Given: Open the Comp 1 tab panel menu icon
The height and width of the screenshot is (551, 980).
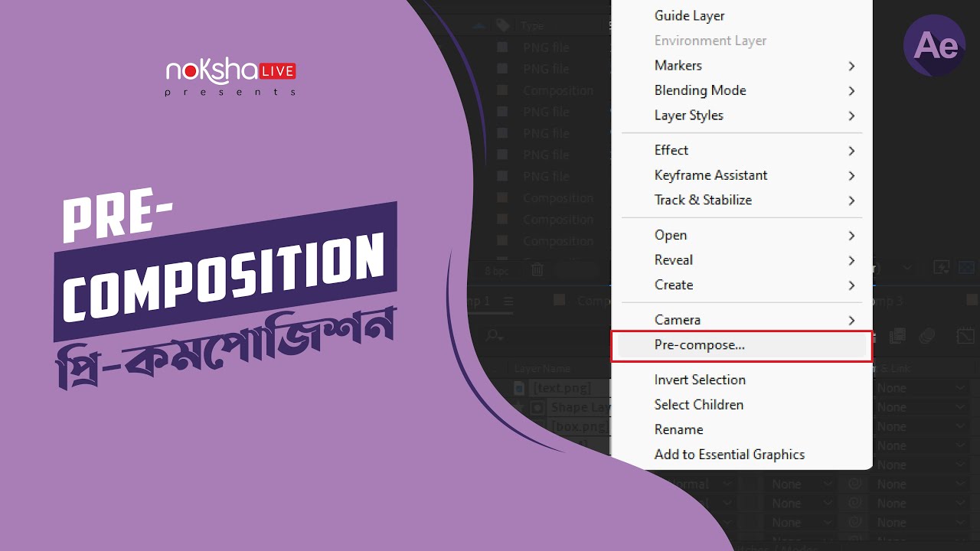Looking at the screenshot, I should tap(507, 302).
